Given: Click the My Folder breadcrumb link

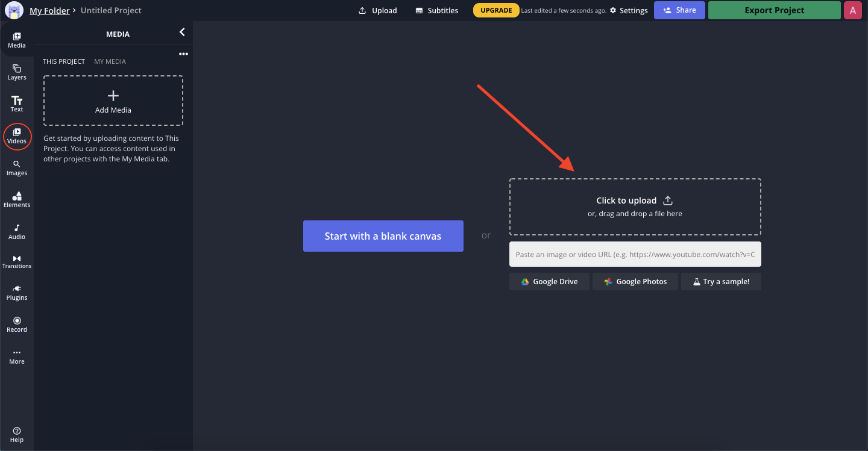Looking at the screenshot, I should point(49,10).
